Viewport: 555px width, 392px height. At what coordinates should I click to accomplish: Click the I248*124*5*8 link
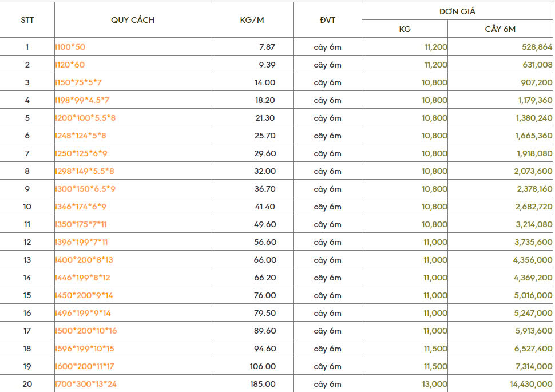pos(81,136)
